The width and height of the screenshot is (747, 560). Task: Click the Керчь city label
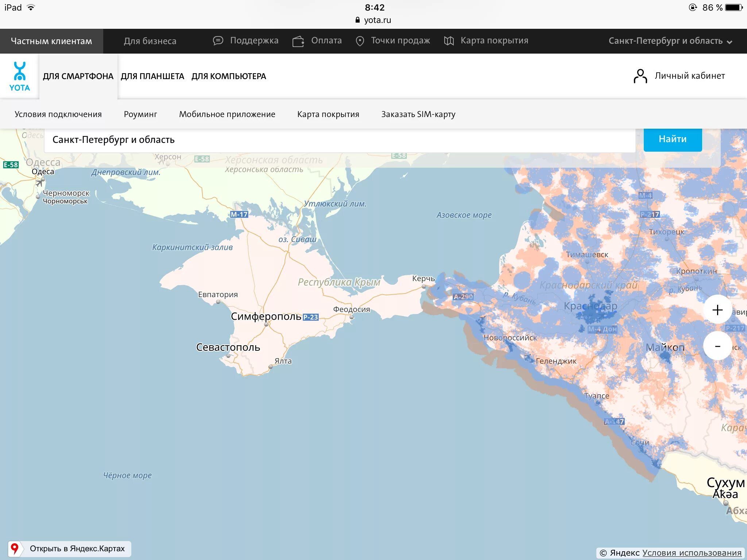[423, 279]
